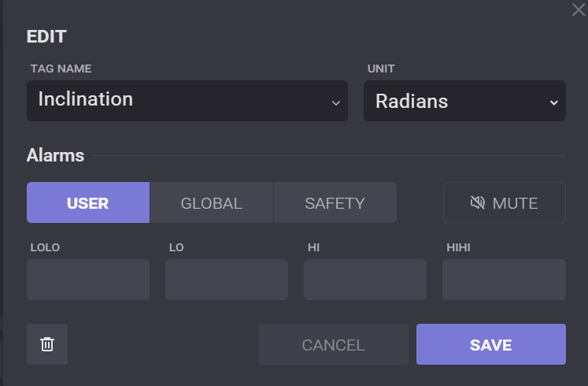Switch to the SAFETY alarm tab
Screen dimensions: 588x386
pos(335,203)
